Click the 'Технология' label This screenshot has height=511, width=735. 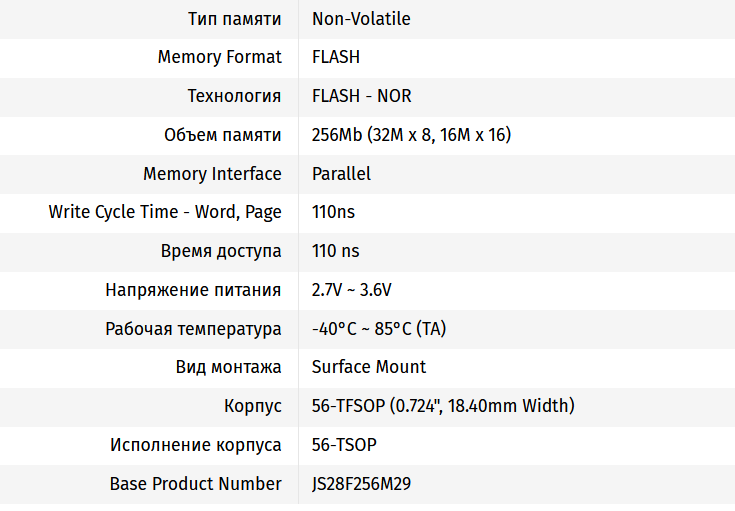tap(234, 96)
